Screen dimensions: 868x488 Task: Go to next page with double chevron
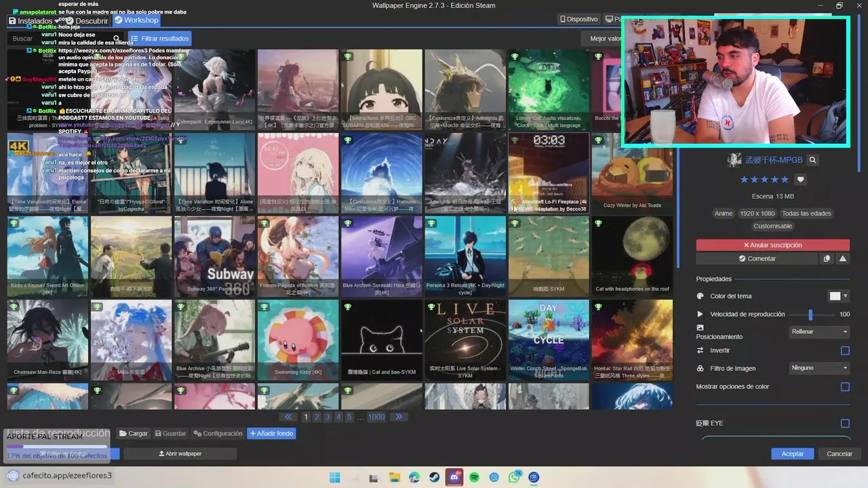point(399,417)
